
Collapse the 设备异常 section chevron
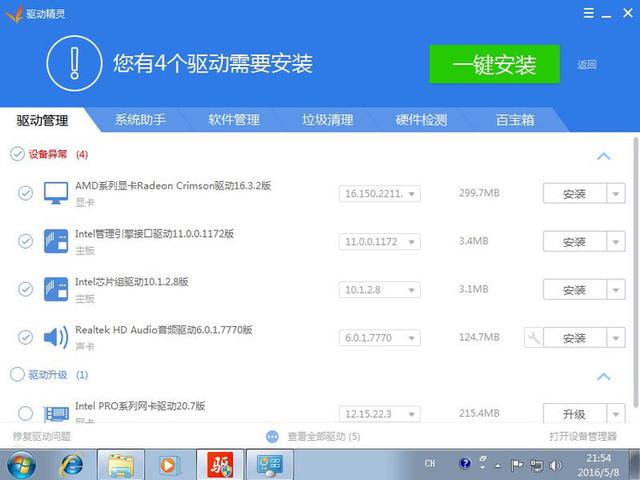click(604, 156)
